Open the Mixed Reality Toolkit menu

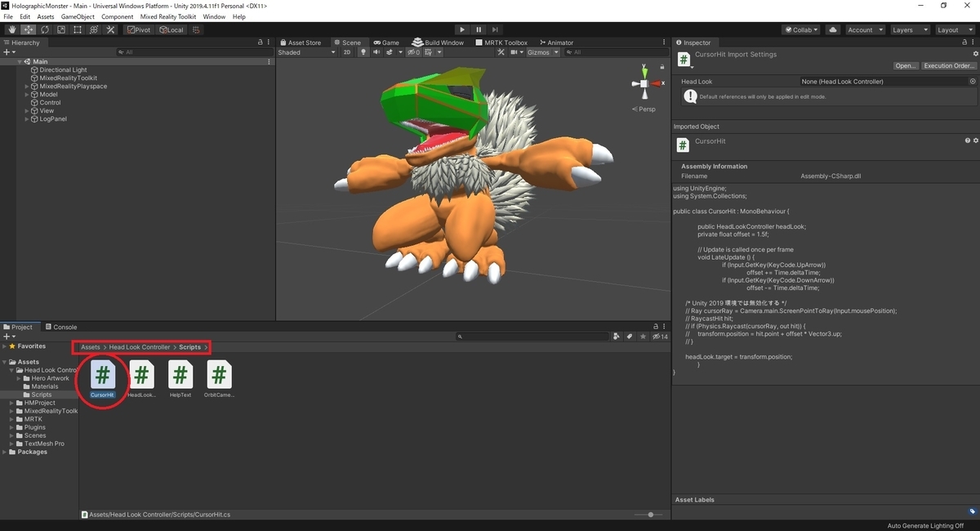168,16
